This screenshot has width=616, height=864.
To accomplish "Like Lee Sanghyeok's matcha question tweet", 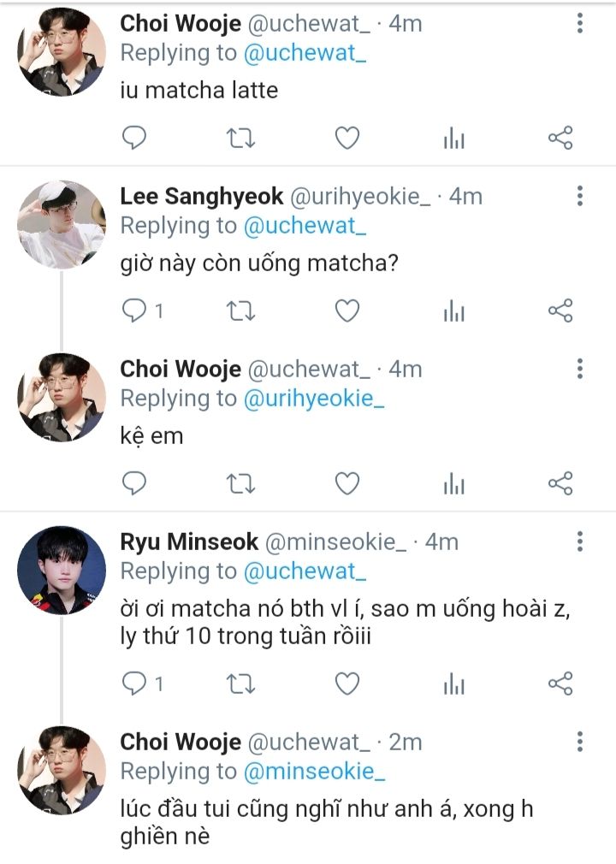I will 346,311.
